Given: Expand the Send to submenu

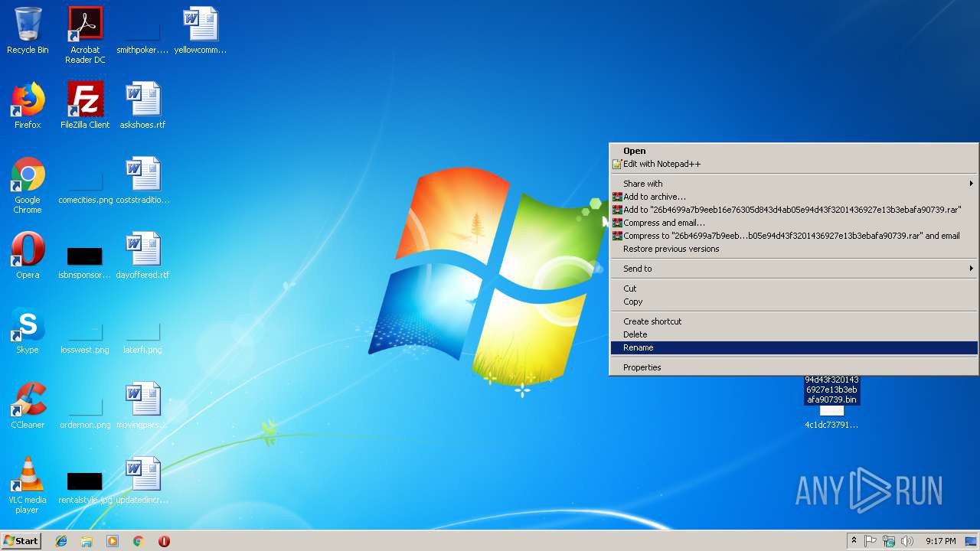Looking at the screenshot, I should [794, 269].
